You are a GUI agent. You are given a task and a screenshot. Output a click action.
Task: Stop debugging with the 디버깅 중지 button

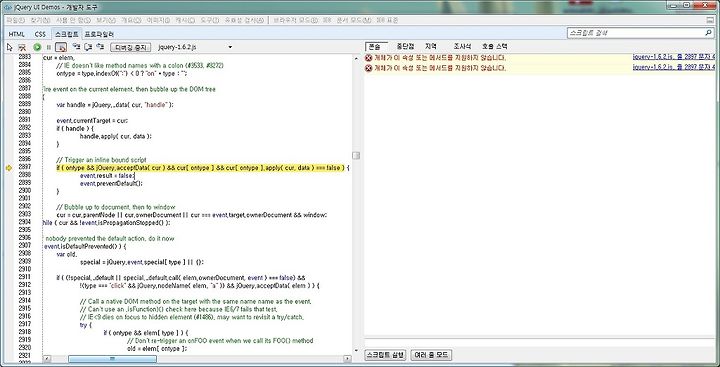pos(130,47)
